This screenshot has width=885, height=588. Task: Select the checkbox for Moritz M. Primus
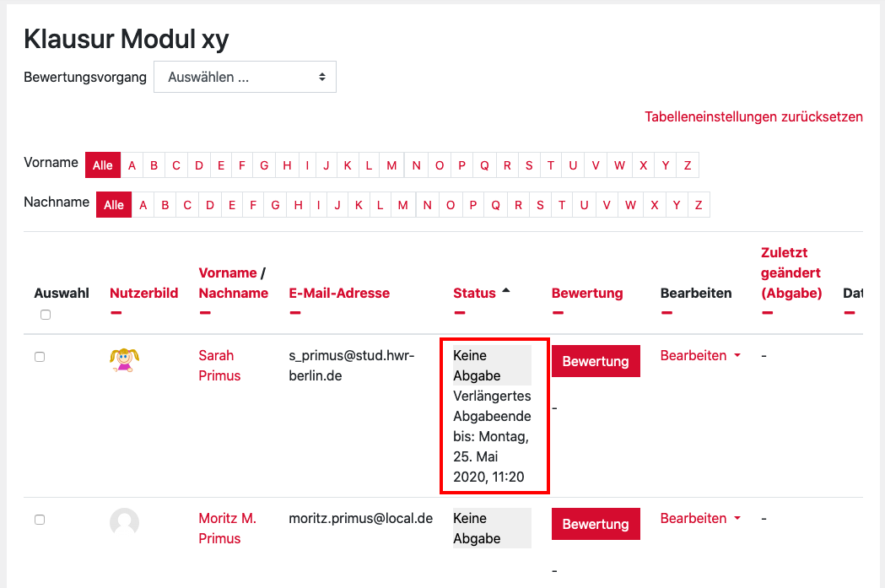click(40, 520)
